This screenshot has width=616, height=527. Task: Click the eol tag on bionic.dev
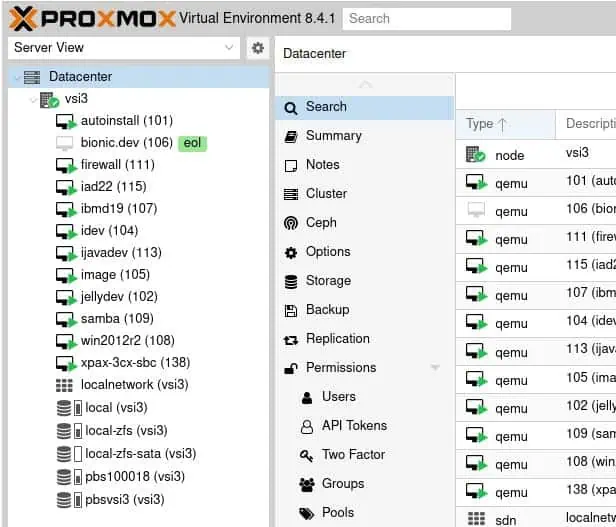coord(192,143)
